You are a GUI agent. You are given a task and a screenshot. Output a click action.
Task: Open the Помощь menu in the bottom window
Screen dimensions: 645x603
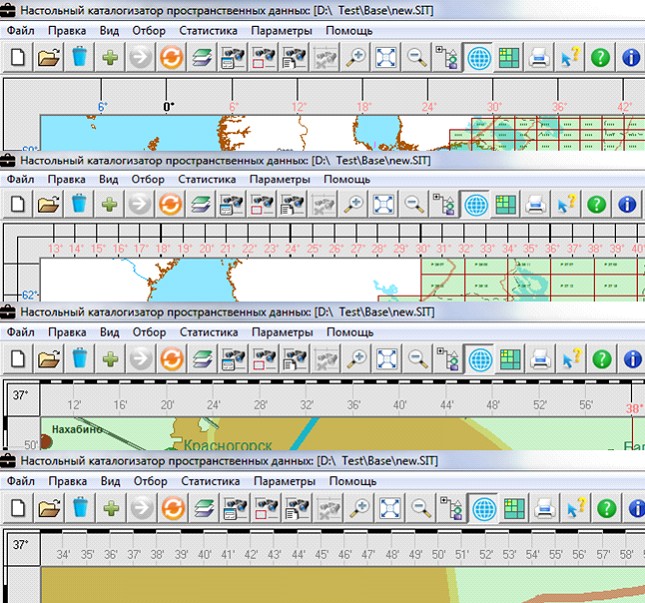click(350, 482)
